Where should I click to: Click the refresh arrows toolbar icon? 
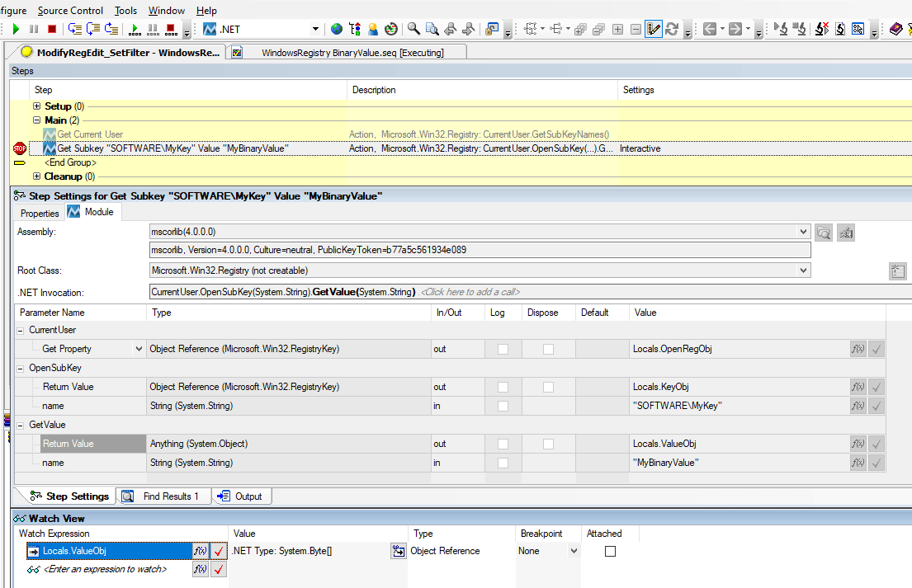pyautogui.click(x=672, y=29)
